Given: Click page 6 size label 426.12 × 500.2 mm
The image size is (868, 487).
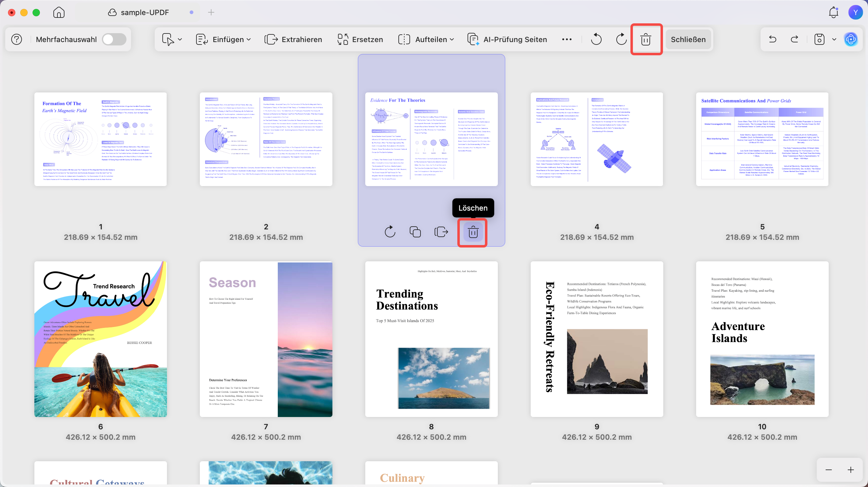Looking at the screenshot, I should [x=100, y=437].
